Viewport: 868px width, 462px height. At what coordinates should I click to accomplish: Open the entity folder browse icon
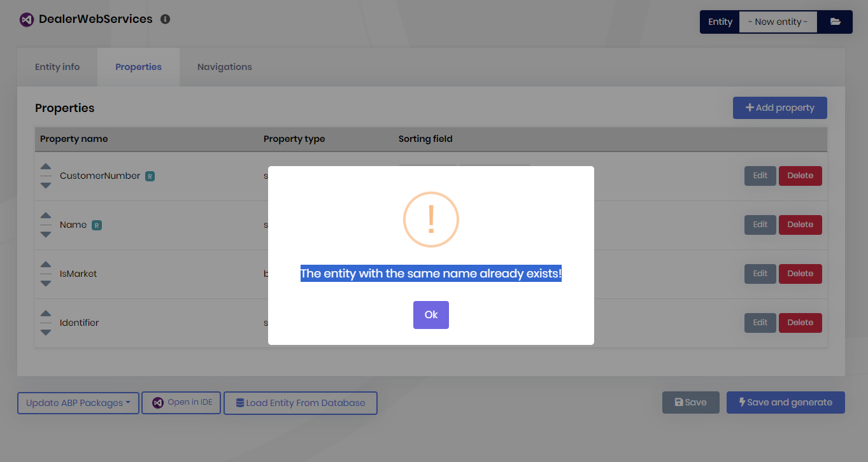click(836, 22)
